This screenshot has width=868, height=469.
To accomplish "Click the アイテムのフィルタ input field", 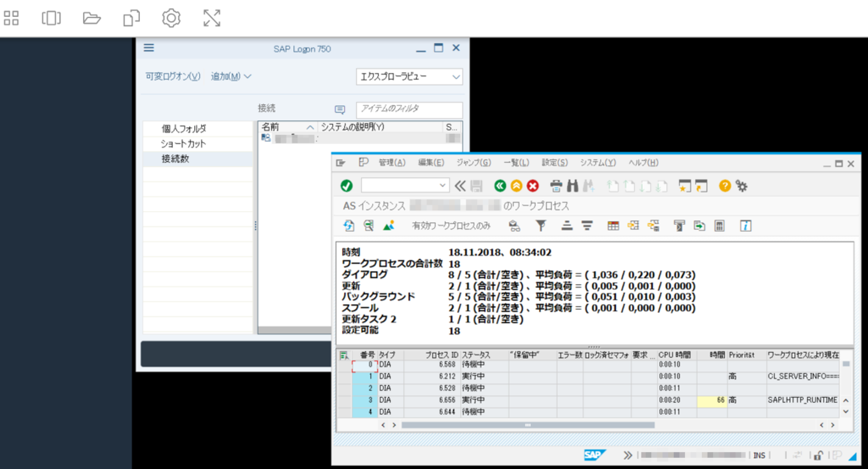I will tap(409, 109).
